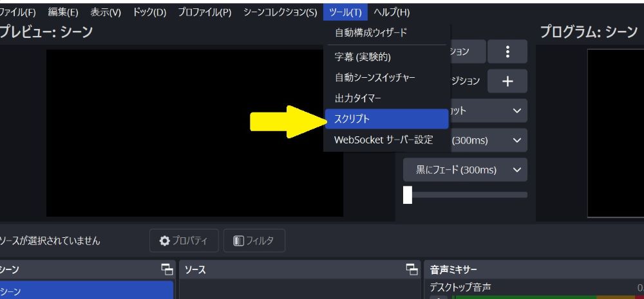The image size is (644, 299).
Task: Open the 表示(V) menu
Action: (106, 12)
